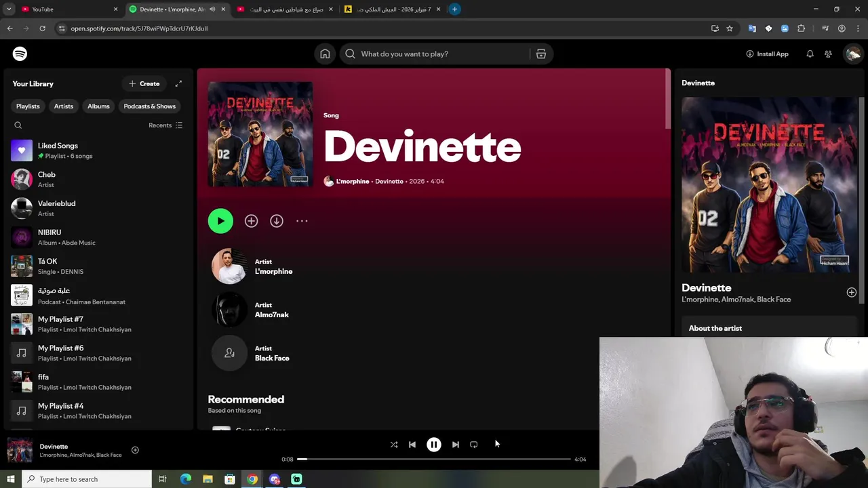This screenshot has height=488, width=868.
Task: Open a new browser tab
Action: [x=454, y=9]
